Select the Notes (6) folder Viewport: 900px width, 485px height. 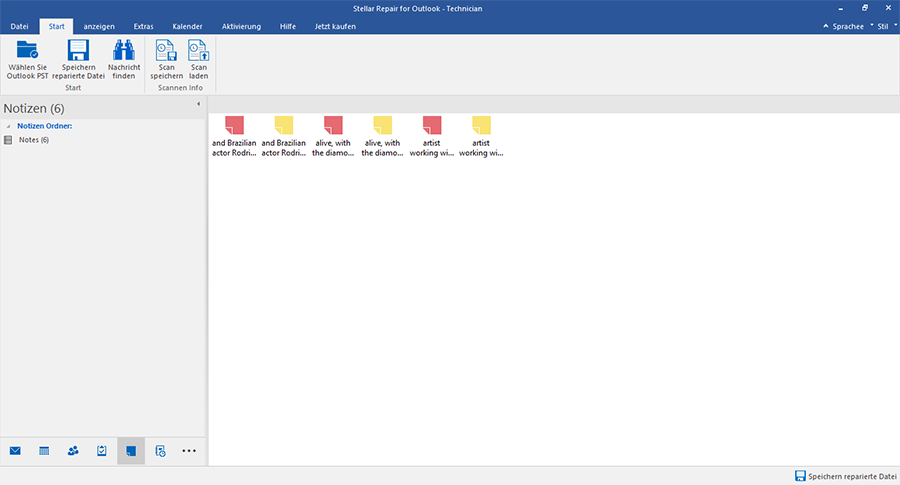pyautogui.click(x=33, y=140)
